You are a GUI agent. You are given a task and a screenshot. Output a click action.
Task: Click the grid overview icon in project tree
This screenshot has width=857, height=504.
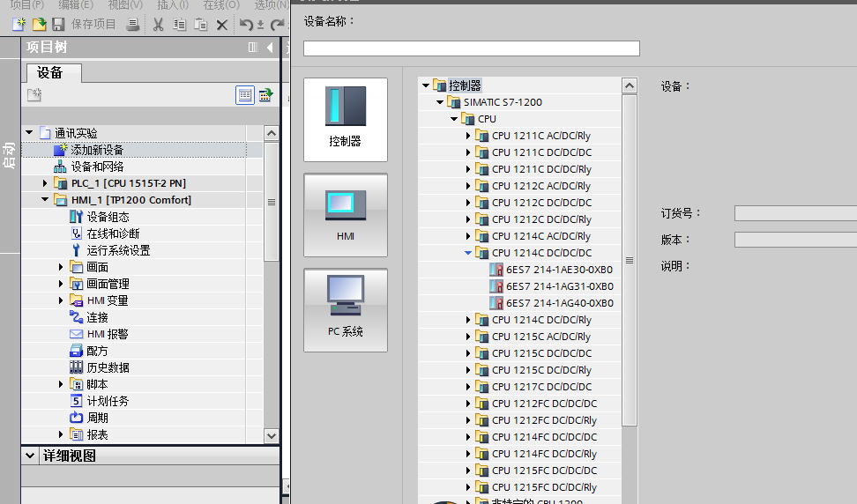[265, 95]
